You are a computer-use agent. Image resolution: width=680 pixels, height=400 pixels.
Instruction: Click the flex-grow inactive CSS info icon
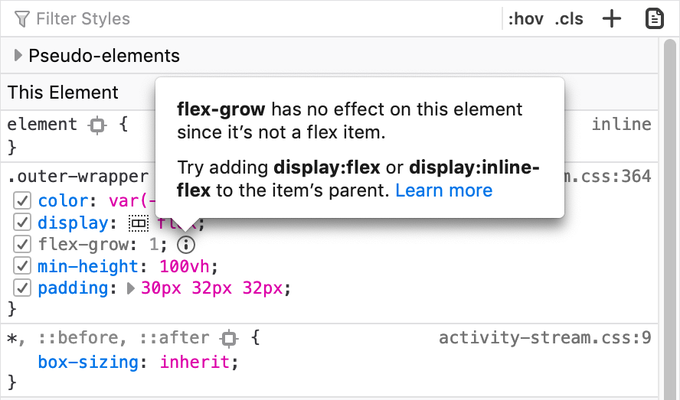[x=185, y=244]
